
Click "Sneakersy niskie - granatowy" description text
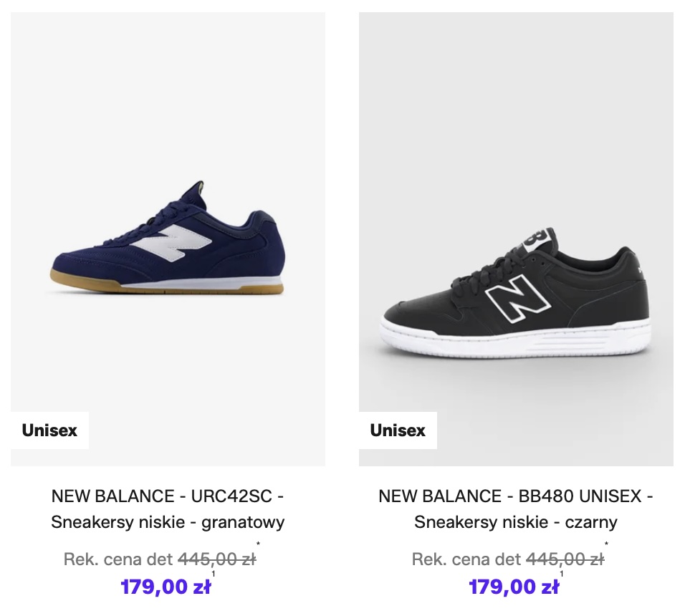tap(168, 522)
